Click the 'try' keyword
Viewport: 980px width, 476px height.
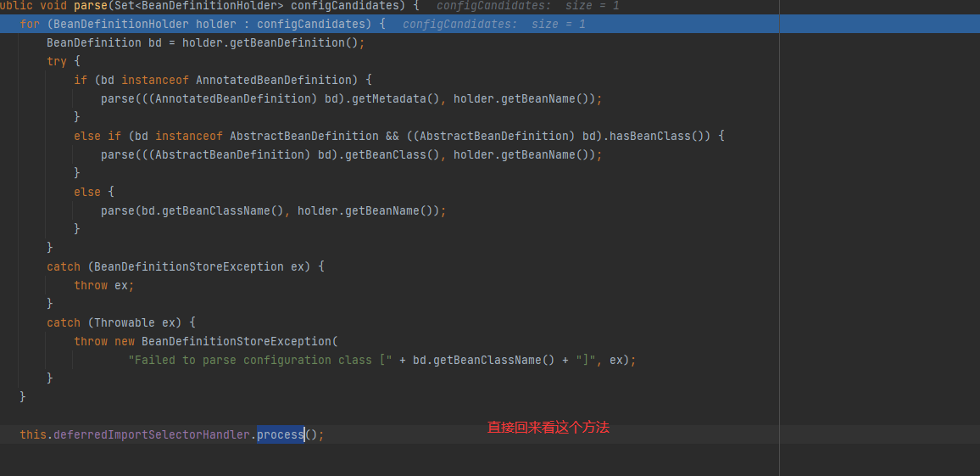pos(57,61)
